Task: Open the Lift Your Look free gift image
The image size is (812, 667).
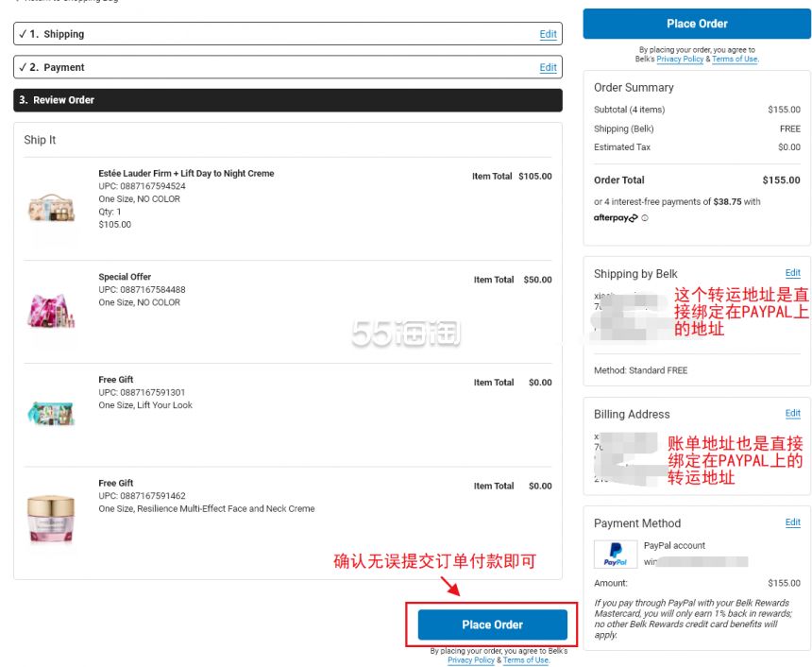Action: coord(51,413)
